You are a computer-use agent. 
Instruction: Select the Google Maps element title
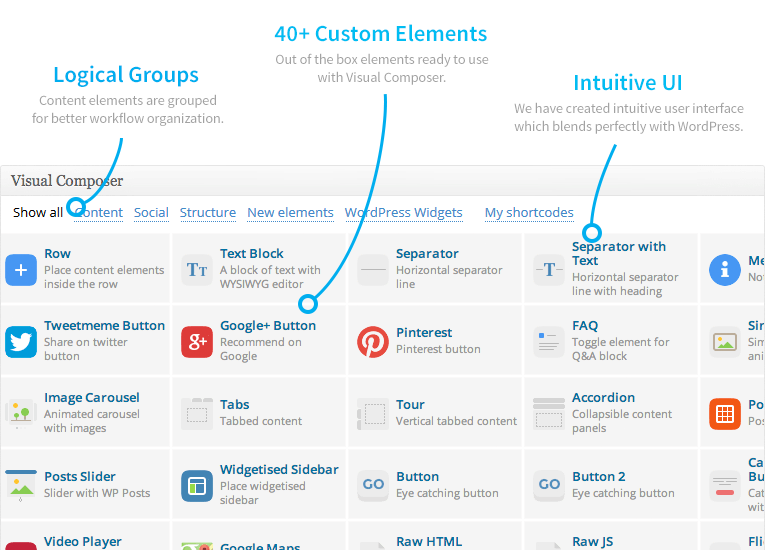[260, 546]
